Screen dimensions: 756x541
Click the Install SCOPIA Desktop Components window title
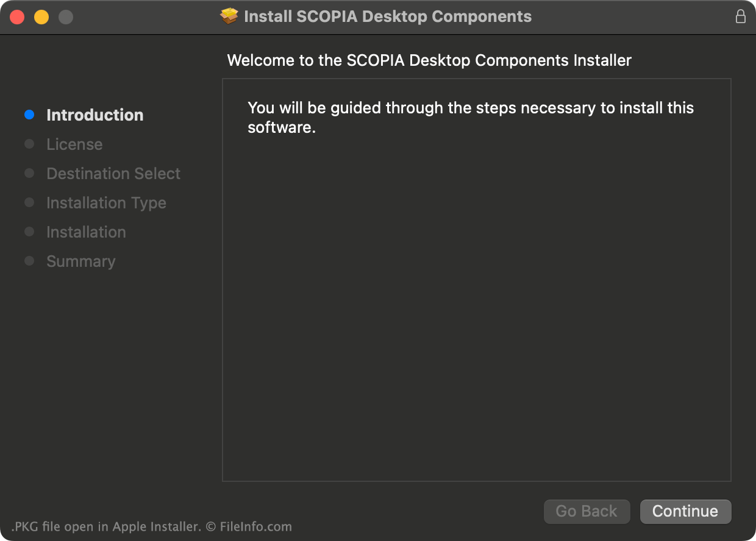coord(388,16)
